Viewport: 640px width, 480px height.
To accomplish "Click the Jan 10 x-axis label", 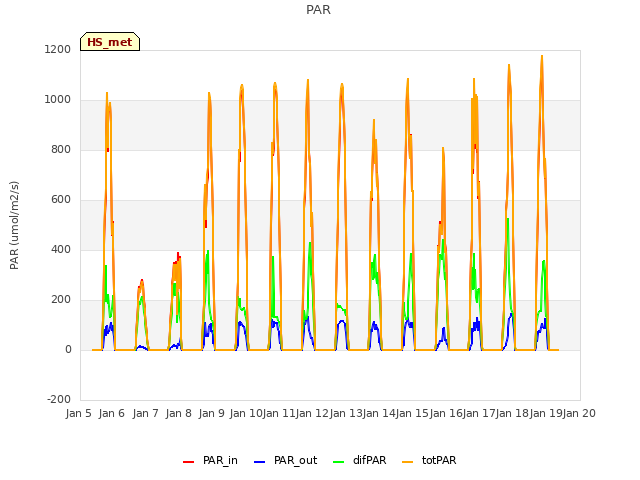I will coord(246,413).
